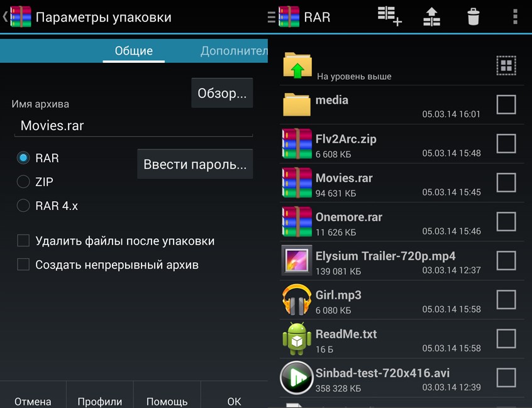Open the media folder

coord(297,104)
